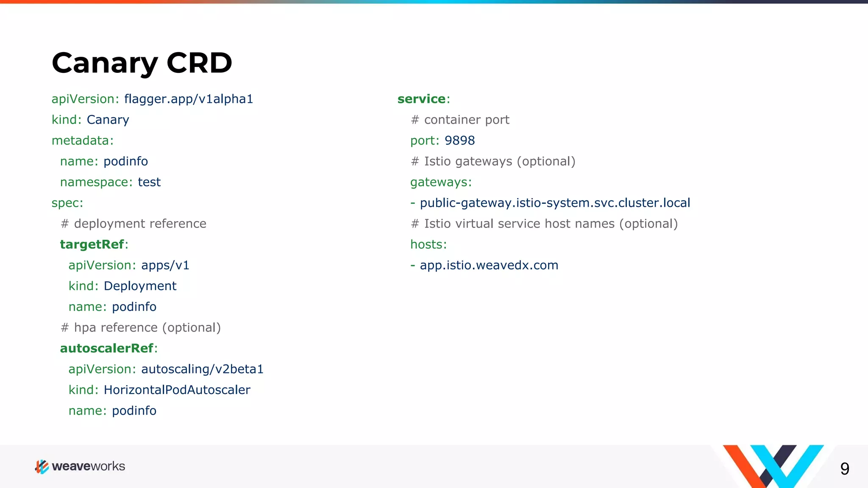
Task: Click the 'app.istio.weavedx.com' host entry
Action: tap(489, 265)
